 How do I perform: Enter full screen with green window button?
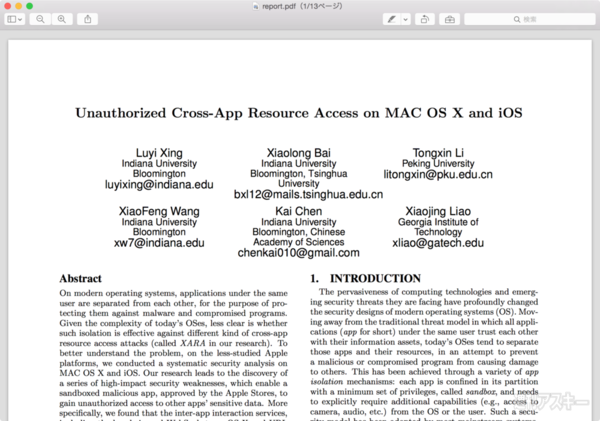click(29, 6)
